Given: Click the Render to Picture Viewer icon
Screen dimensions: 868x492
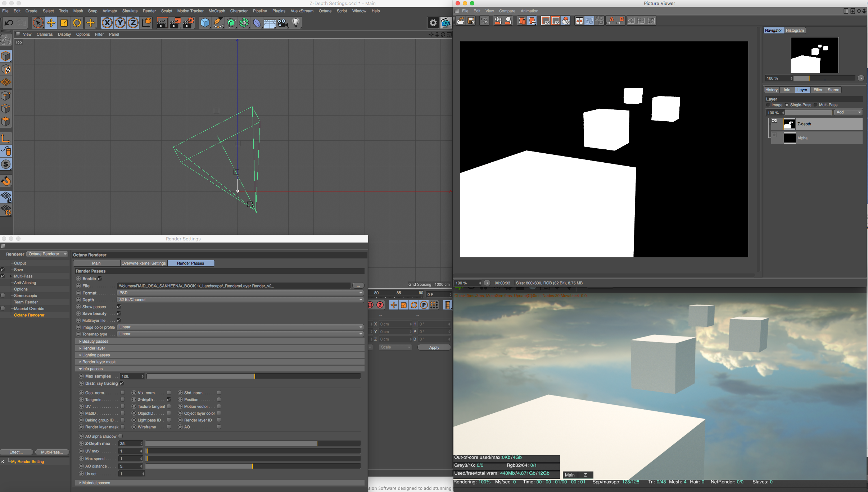Looking at the screenshot, I should (175, 23).
